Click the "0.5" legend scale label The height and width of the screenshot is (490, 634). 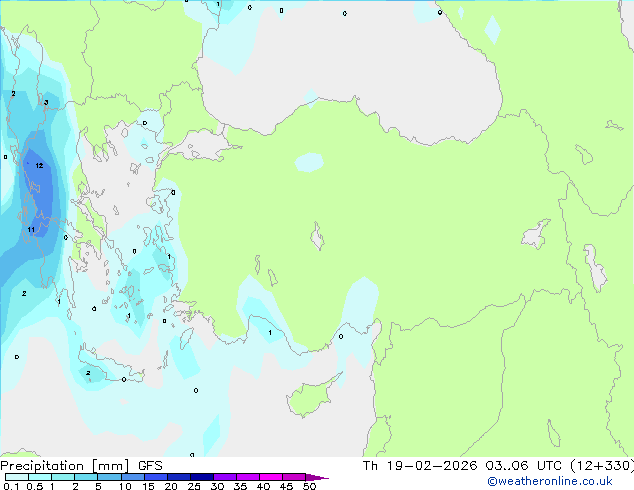point(35,486)
